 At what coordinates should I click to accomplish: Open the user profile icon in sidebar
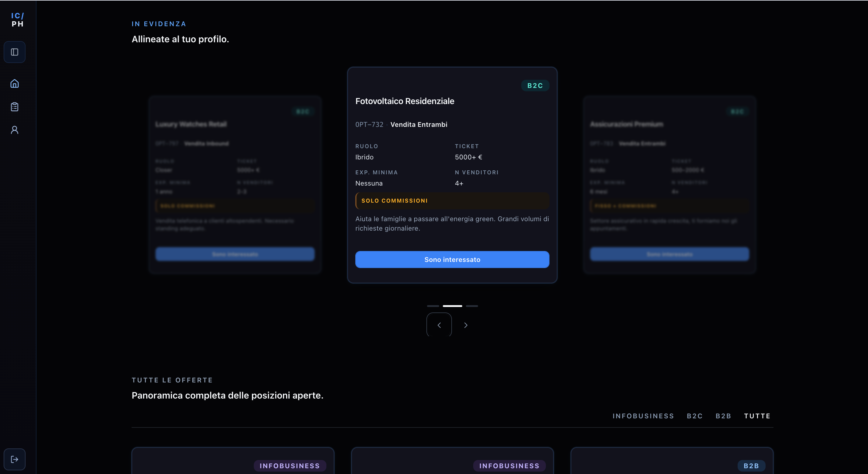[x=15, y=130]
